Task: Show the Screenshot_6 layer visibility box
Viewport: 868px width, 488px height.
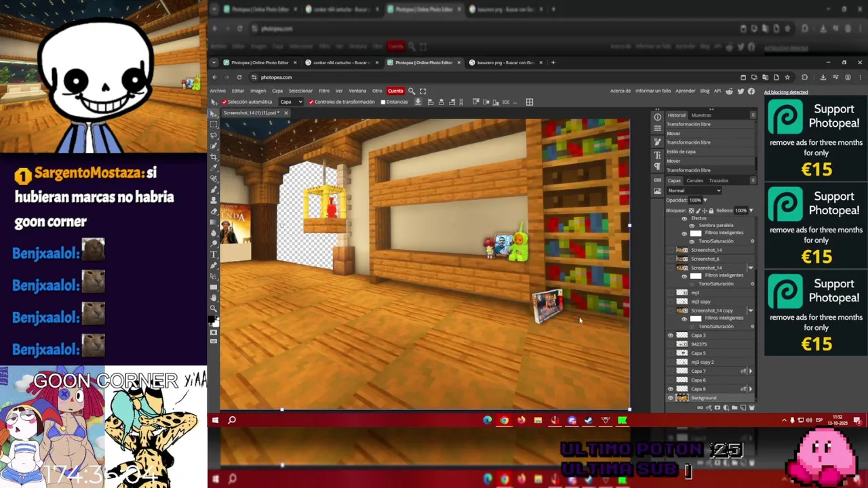Action: [671, 259]
